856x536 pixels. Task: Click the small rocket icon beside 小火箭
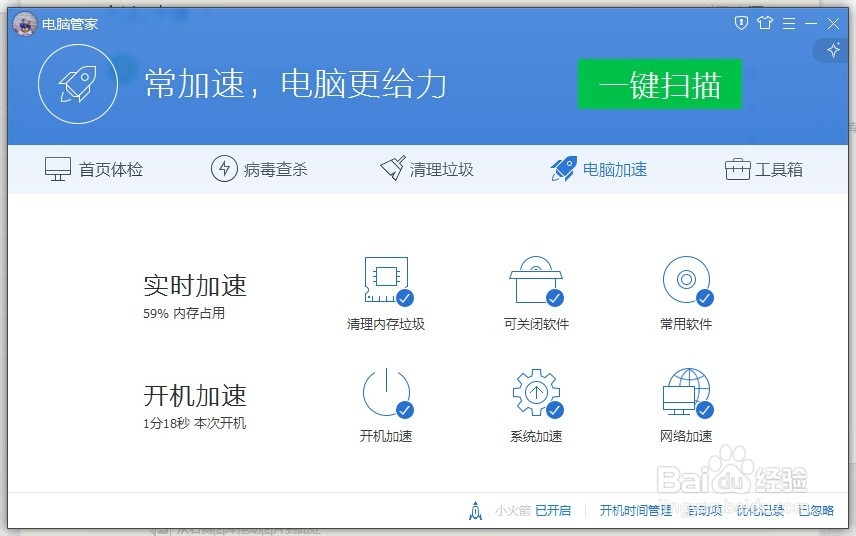coord(475,510)
